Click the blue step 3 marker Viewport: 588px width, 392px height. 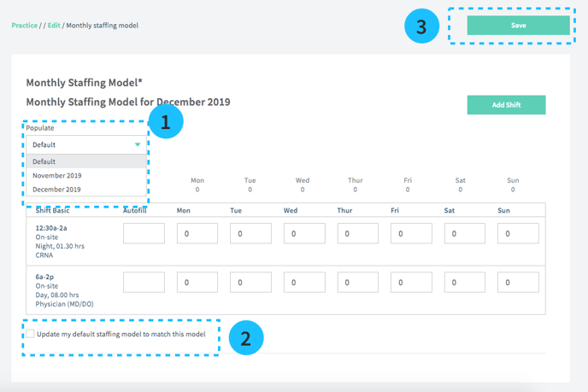click(421, 26)
